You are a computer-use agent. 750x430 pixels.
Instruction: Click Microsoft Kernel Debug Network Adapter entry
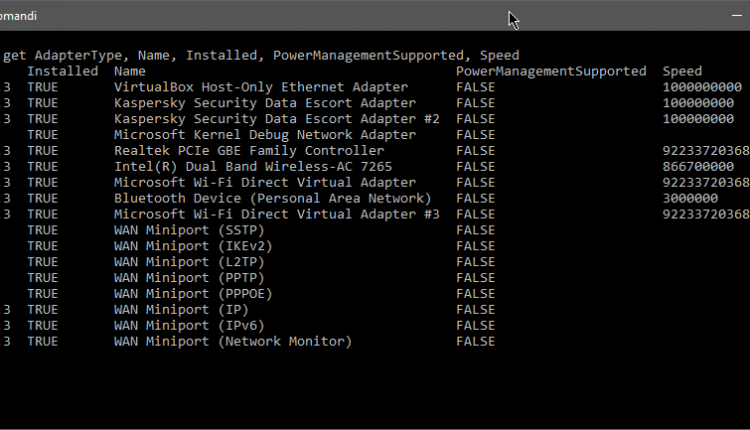[264, 135]
